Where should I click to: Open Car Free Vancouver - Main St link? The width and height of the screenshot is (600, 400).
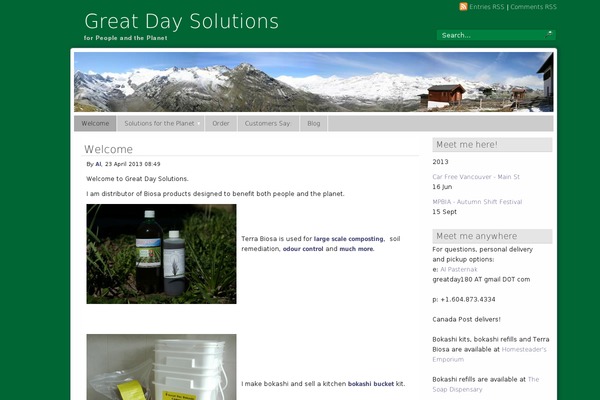point(476,177)
